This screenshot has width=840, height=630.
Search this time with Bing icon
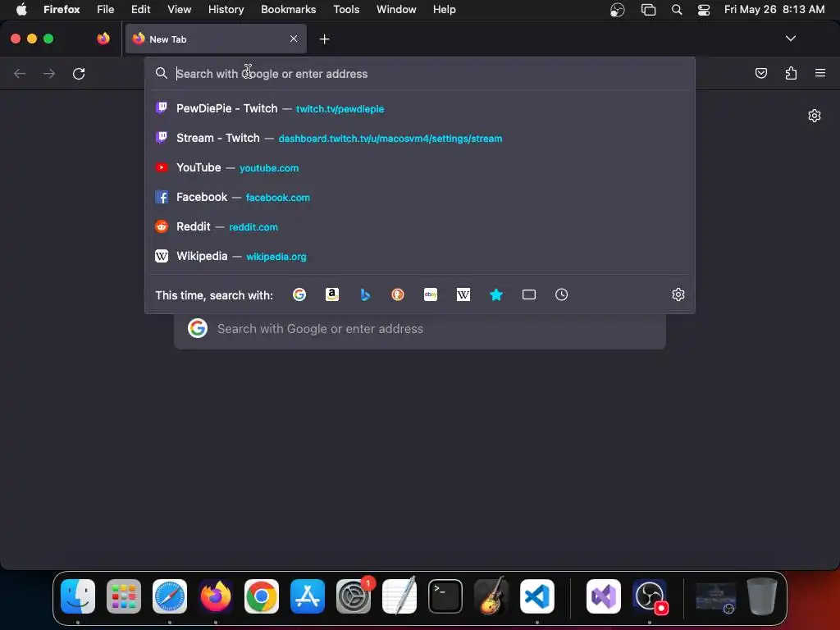[365, 294]
